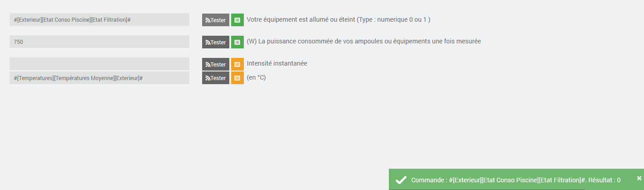644x190 pixels.
Task: Click the 'La puissance consommée' description text
Action: click(x=363, y=41)
